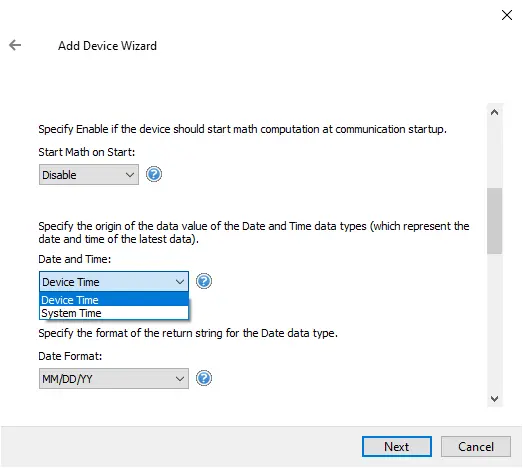Open the MM/DD/YY Date Format dropdown
Image resolution: width=523 pixels, height=468 pixels.
114,379
